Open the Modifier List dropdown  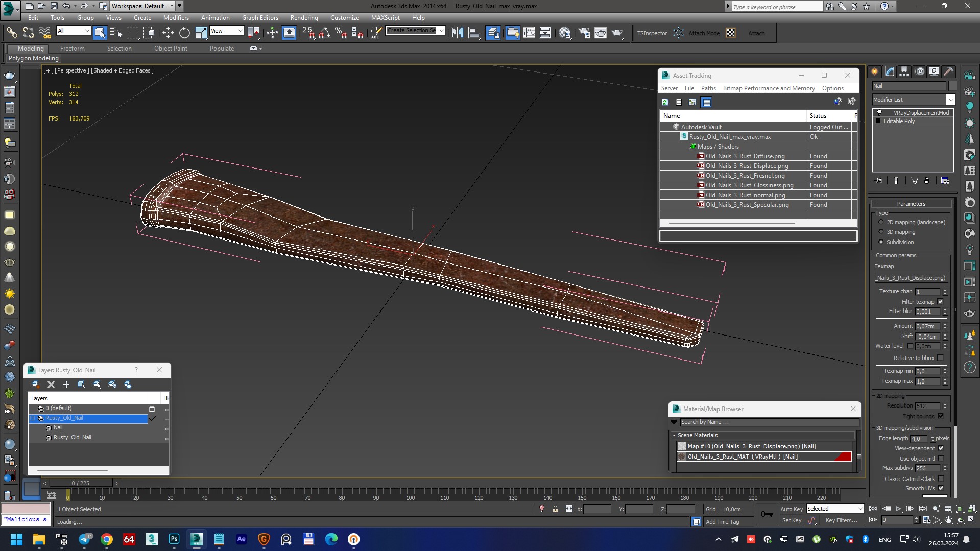click(x=950, y=100)
